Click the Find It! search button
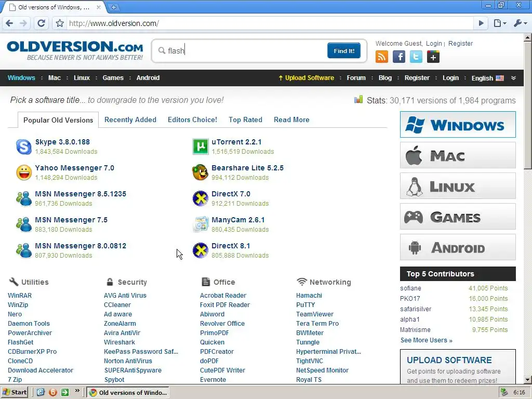Screen dimensions: 532x399 point(344,50)
